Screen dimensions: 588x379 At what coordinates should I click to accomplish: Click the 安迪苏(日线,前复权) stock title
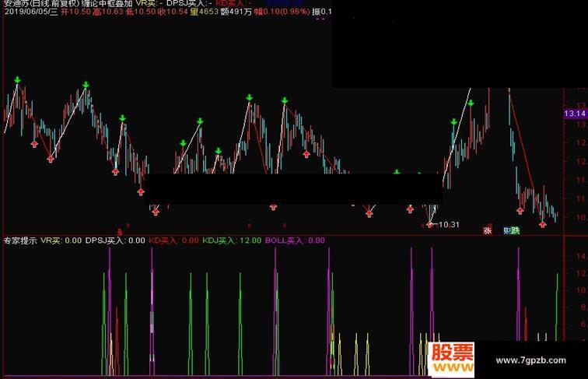pyautogui.click(x=41, y=3)
